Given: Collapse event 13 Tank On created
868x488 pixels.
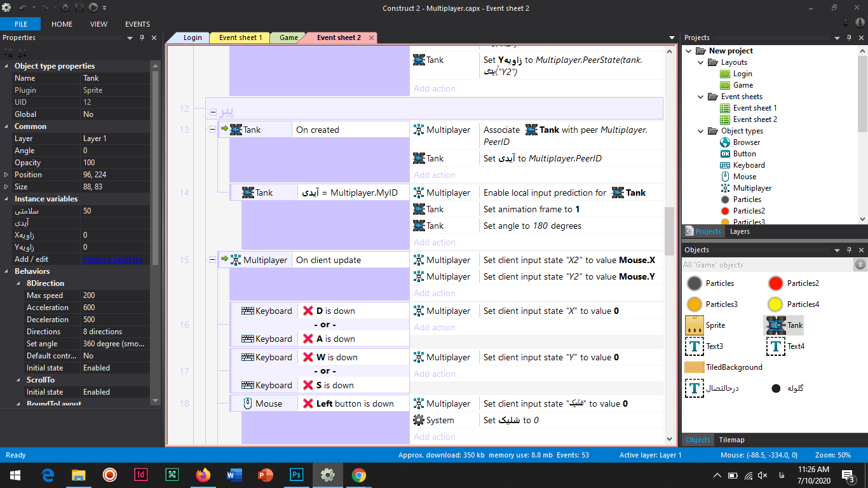Looking at the screenshot, I should point(214,130).
